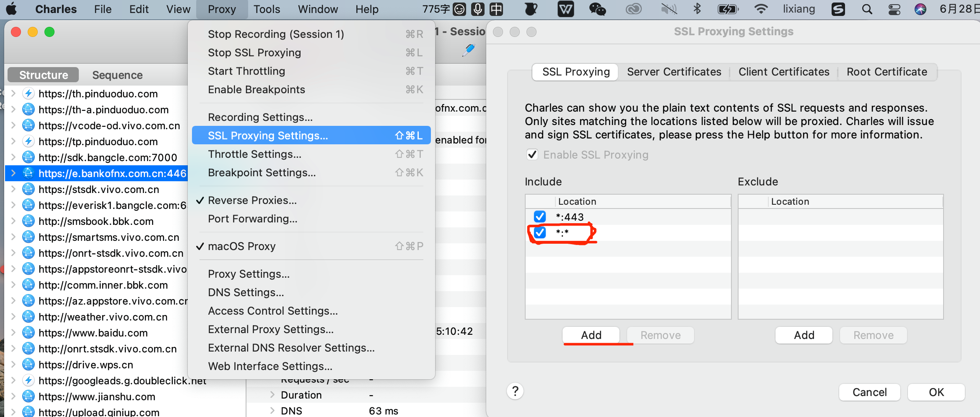This screenshot has width=980, height=417.
Task: Click the globe icon beside https://www.jianshu.com
Action: coord(28,396)
